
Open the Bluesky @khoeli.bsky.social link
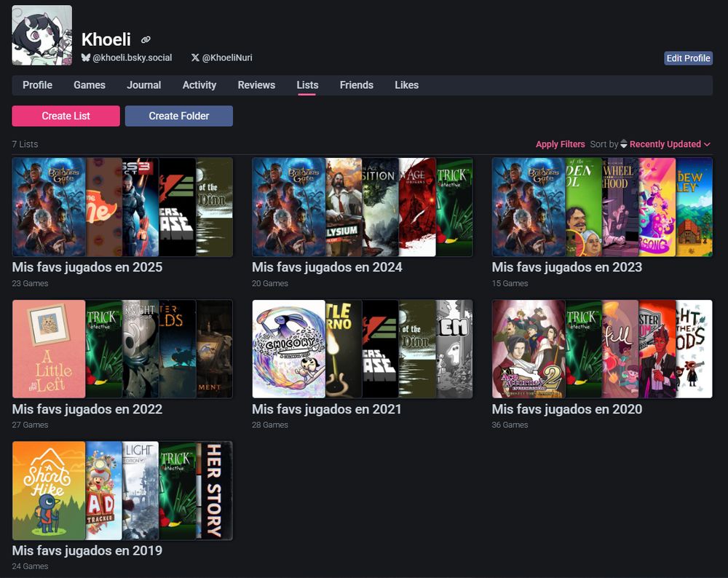pos(127,58)
